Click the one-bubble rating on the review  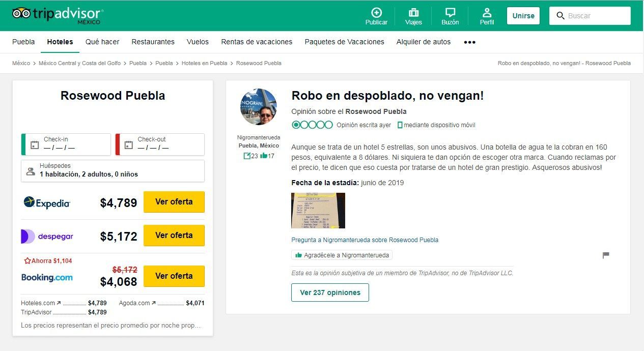coord(312,125)
